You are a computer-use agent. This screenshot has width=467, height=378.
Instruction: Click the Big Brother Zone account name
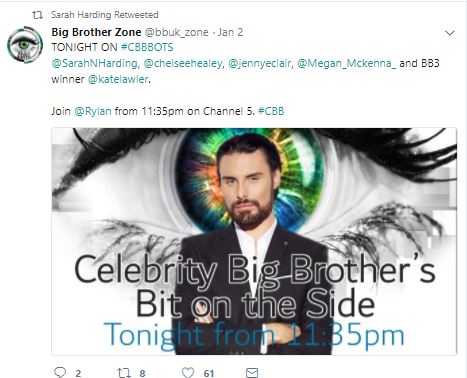click(96, 32)
